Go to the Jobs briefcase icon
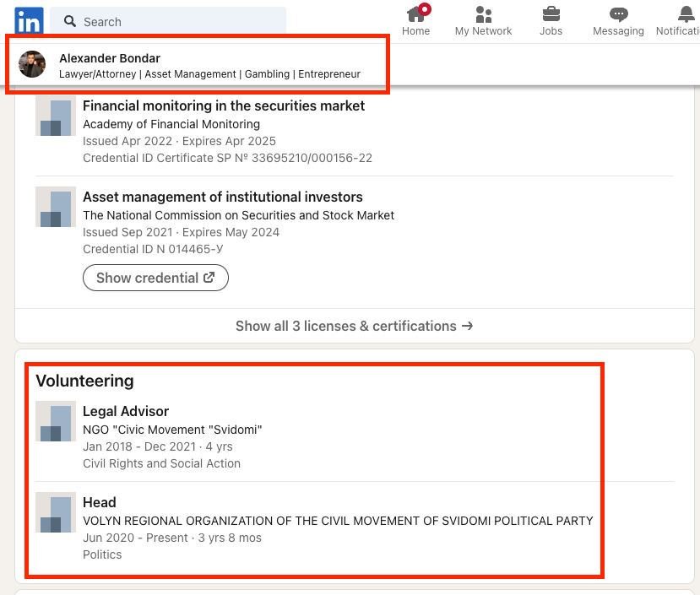Viewport: 700px width, 595px height. 551,14
